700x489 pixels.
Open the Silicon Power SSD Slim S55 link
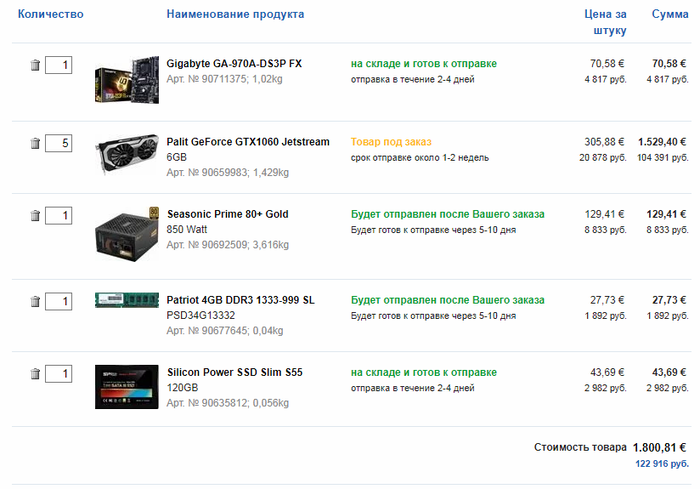point(234,380)
